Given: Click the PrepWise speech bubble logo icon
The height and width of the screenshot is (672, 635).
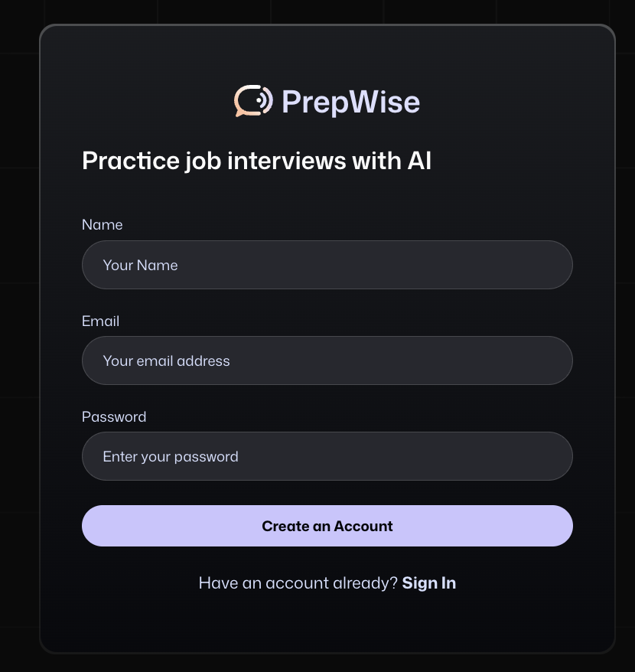Looking at the screenshot, I should click(x=253, y=101).
